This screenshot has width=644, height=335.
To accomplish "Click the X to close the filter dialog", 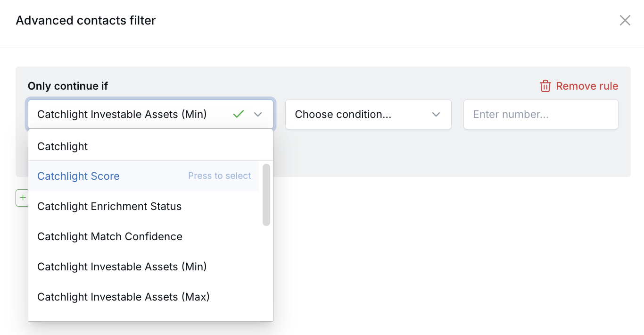I will coord(625,20).
